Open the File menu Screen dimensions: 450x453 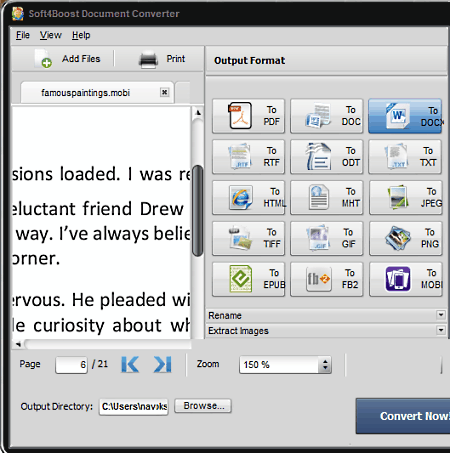pos(23,35)
